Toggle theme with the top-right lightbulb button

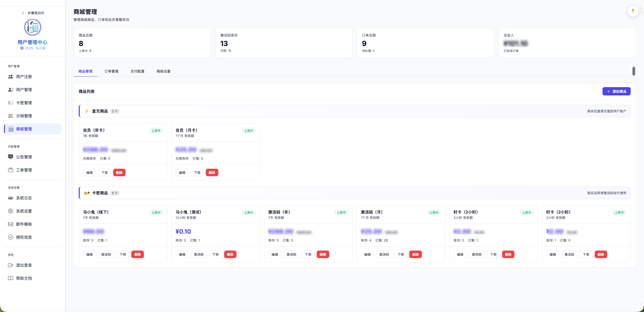(633, 11)
